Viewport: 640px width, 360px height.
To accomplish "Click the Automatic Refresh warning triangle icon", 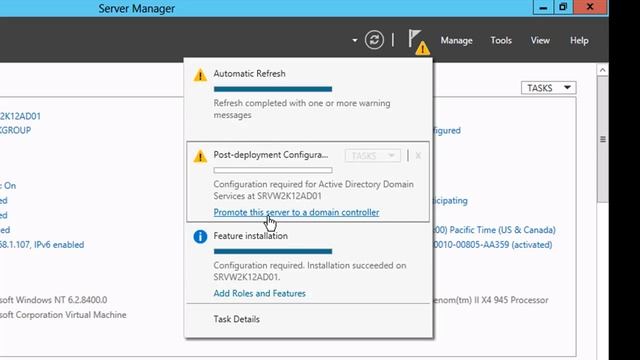I will pyautogui.click(x=200, y=75).
